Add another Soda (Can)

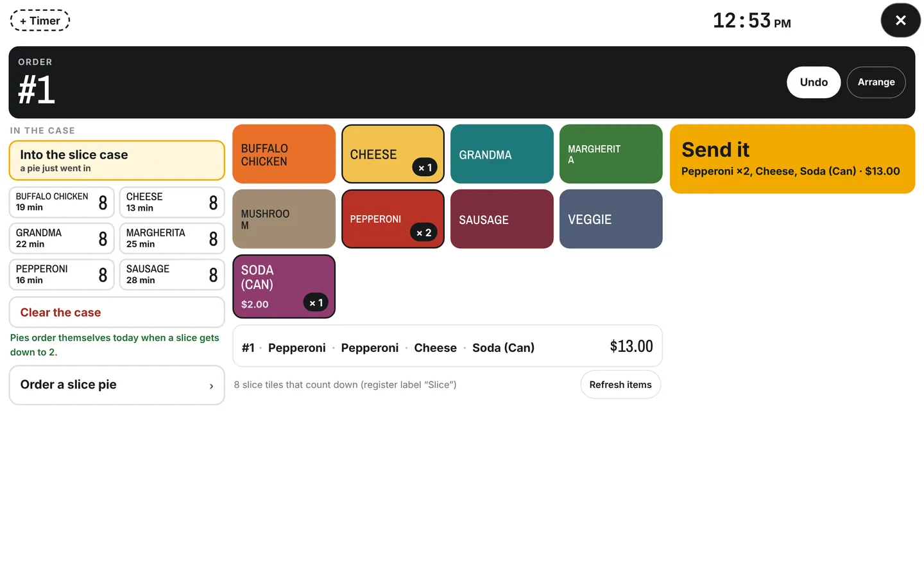(284, 286)
